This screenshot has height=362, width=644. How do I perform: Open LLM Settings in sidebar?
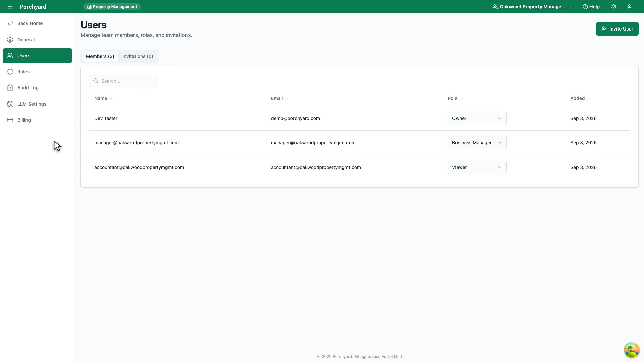pos(37,104)
